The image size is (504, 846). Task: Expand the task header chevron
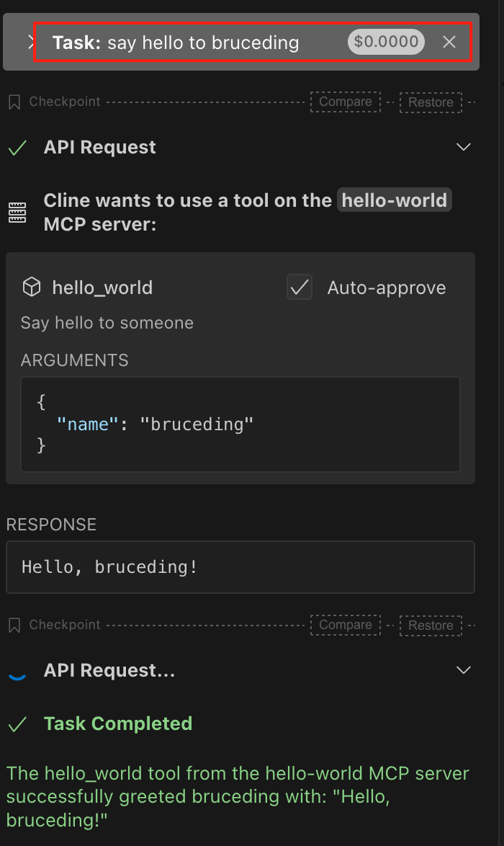[31, 43]
